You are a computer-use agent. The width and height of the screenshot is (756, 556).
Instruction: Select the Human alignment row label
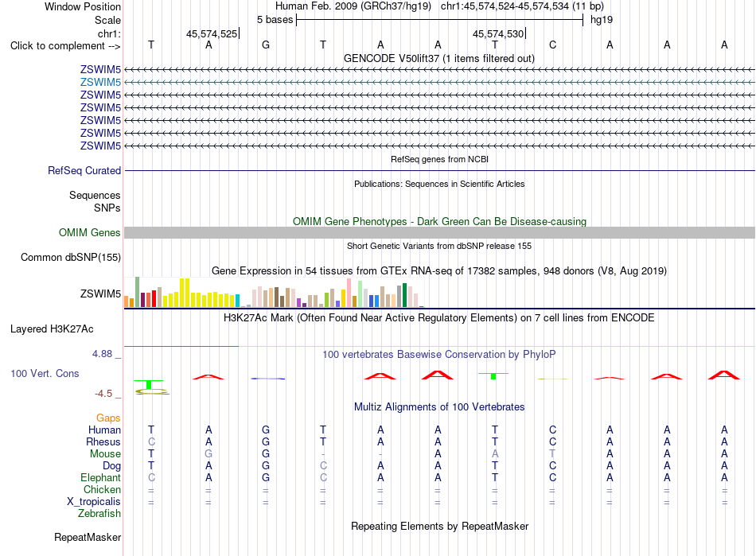pos(104,430)
